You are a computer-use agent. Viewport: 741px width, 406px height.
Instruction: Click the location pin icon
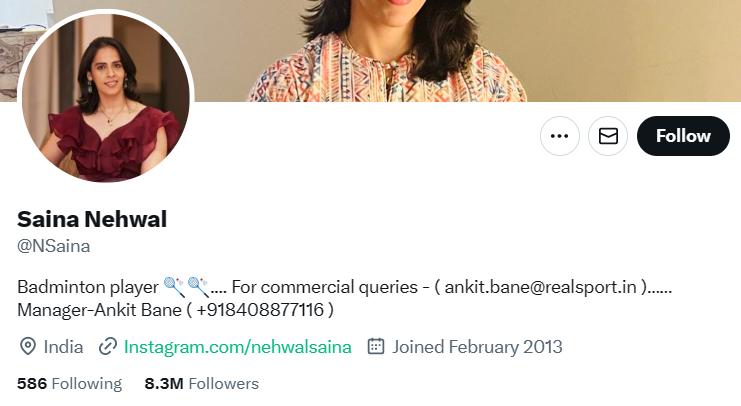(x=28, y=346)
